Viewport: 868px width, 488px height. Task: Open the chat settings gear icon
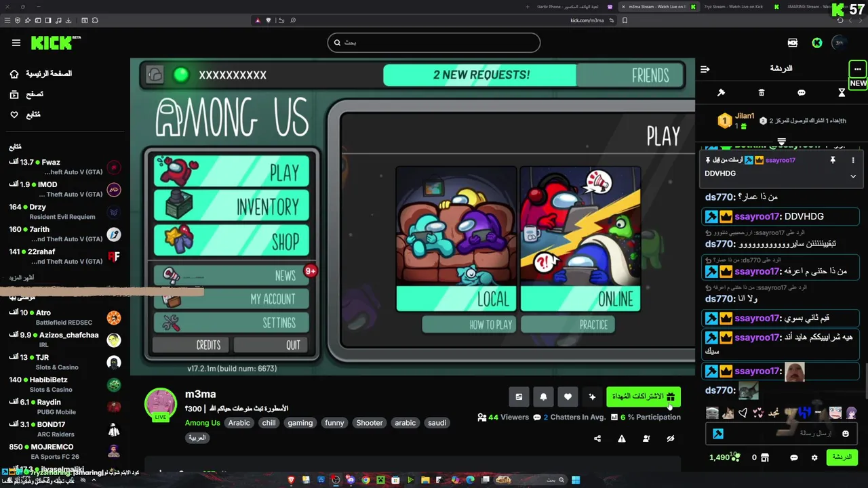pyautogui.click(x=814, y=457)
